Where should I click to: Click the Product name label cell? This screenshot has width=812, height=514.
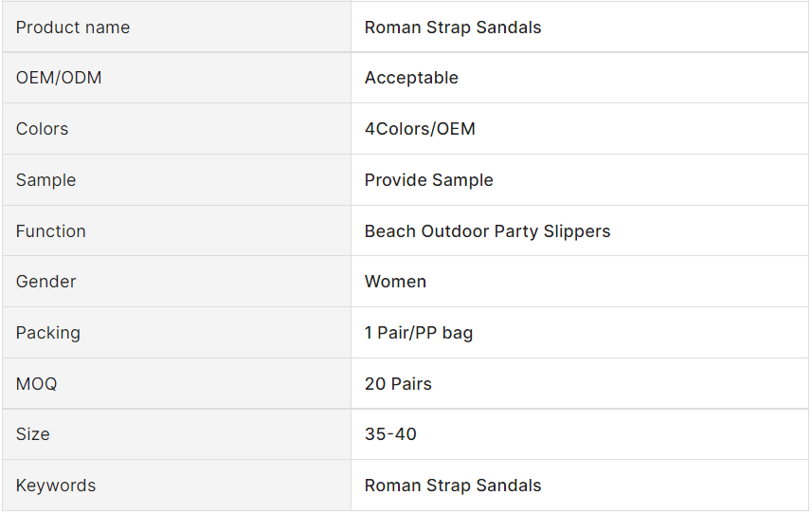[x=73, y=28]
